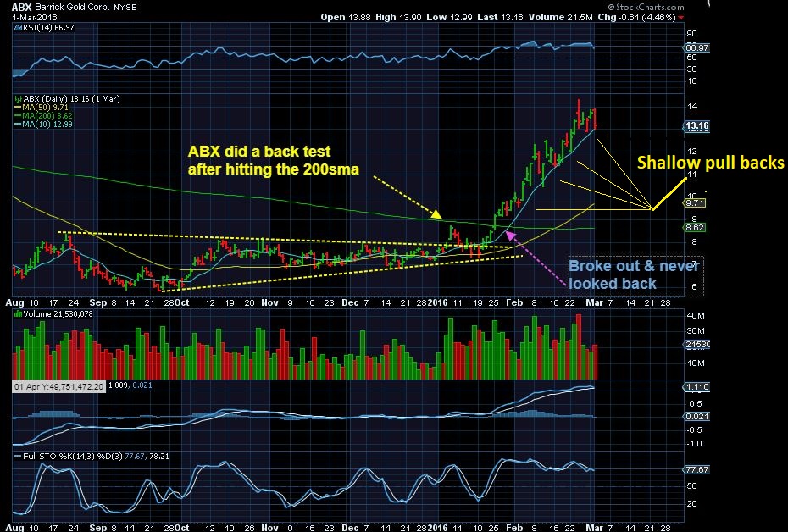Click the 13.16 last-price axis tag
Image resolution: width=788 pixels, height=532 pixels.
pyautogui.click(x=696, y=126)
